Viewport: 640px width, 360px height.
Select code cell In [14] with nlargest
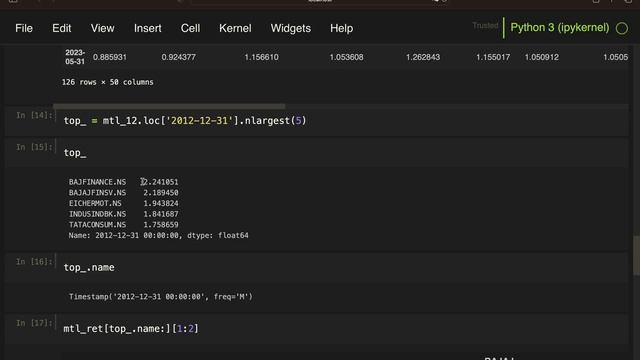pyautogui.click(x=342, y=121)
